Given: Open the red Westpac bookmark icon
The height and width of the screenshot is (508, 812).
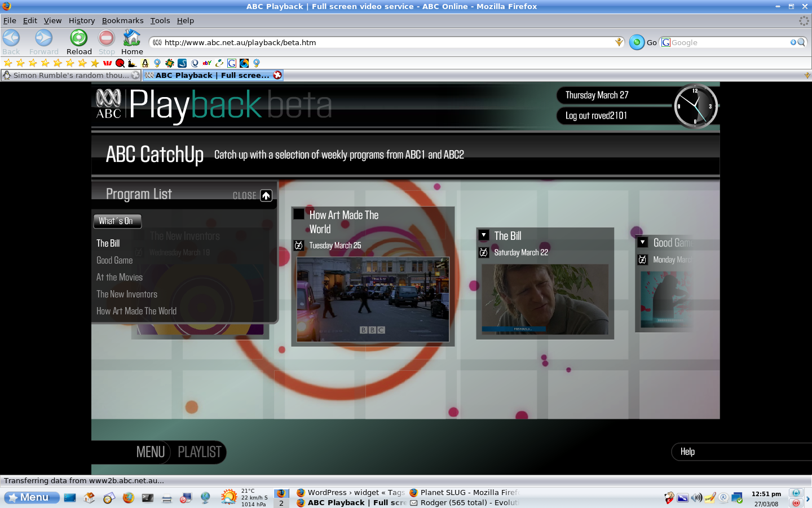Looking at the screenshot, I should click(107, 63).
